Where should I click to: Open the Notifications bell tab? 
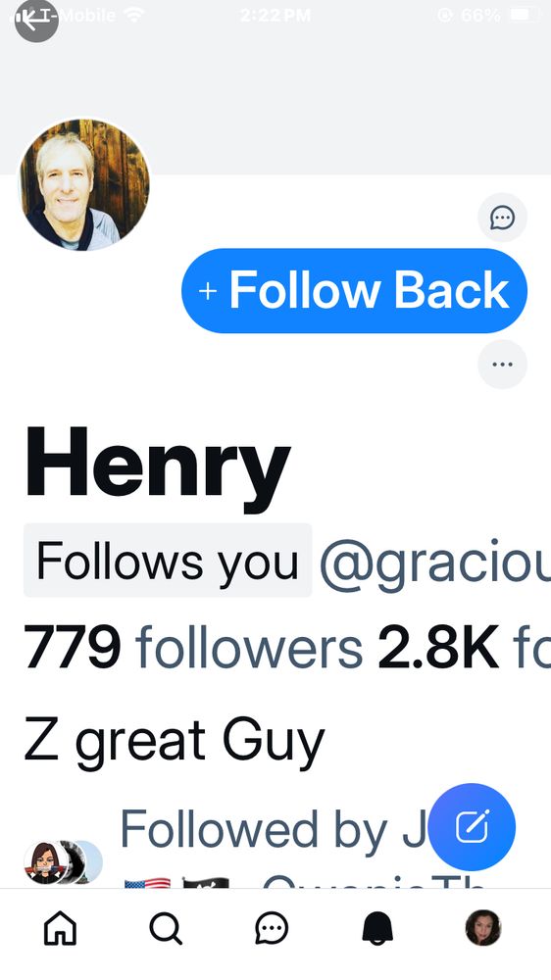click(377, 928)
